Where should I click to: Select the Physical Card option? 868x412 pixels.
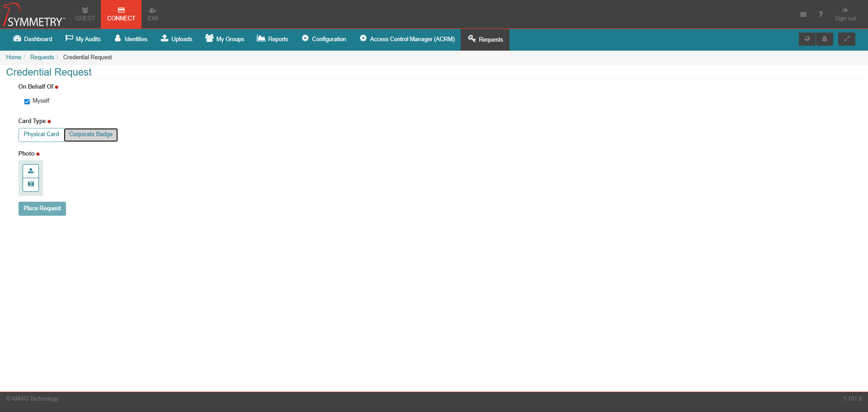(41, 134)
